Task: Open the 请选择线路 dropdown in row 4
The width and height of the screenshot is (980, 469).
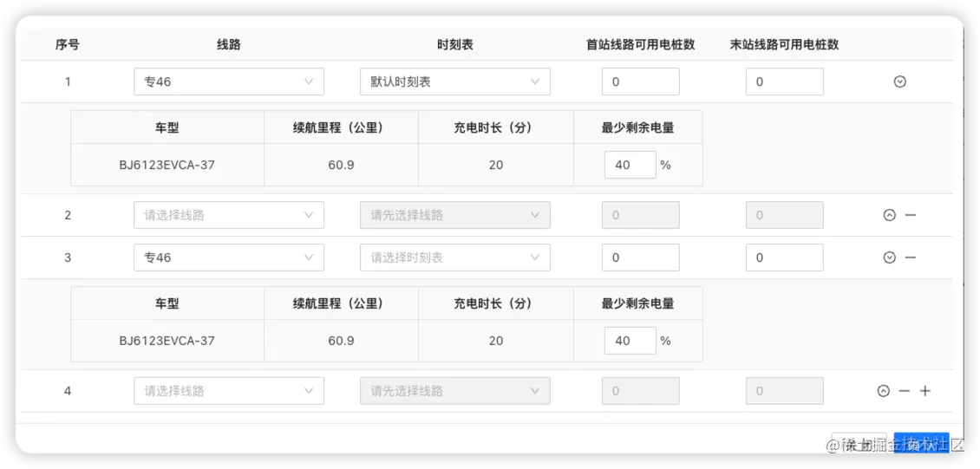Action: click(229, 391)
